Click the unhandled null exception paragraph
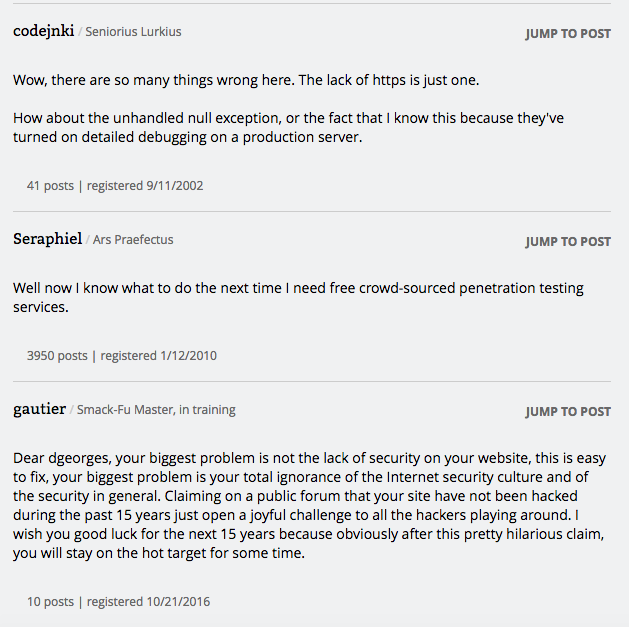 point(288,128)
